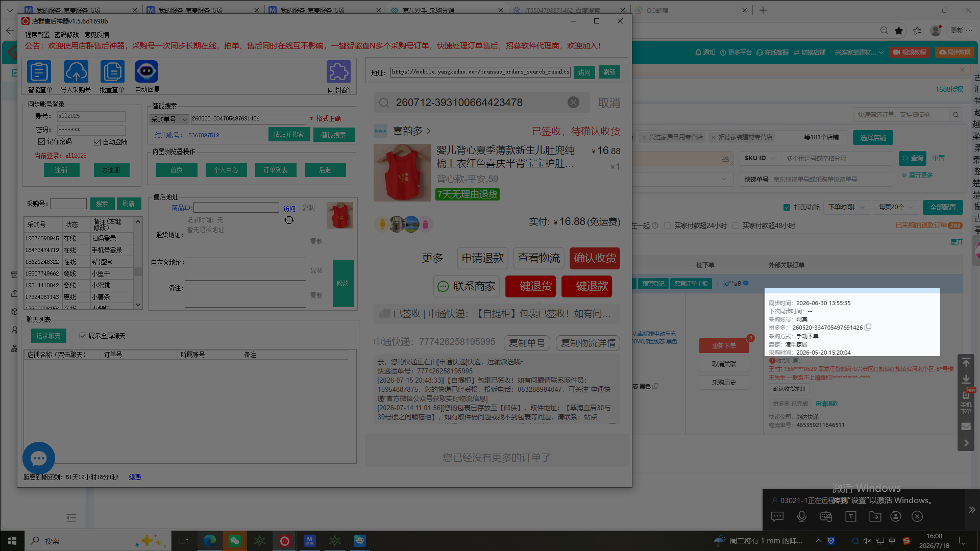Click the go-to-bottom arrow in right toolbar
Image resolution: width=980 pixels, height=551 pixels.
pyautogui.click(x=966, y=380)
